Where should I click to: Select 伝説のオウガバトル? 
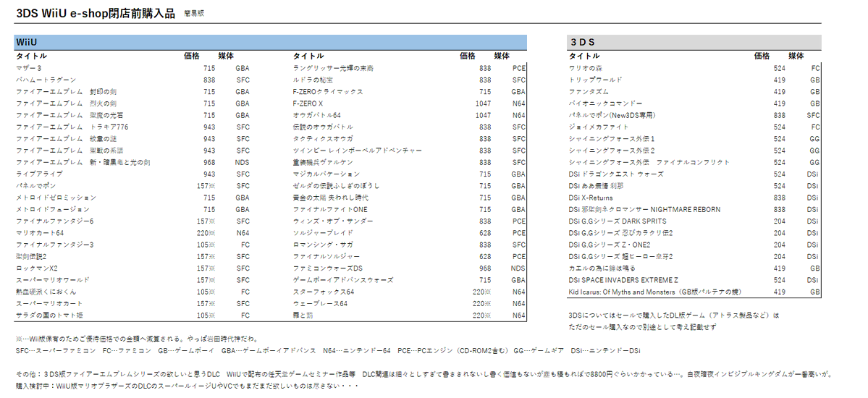[323, 127]
